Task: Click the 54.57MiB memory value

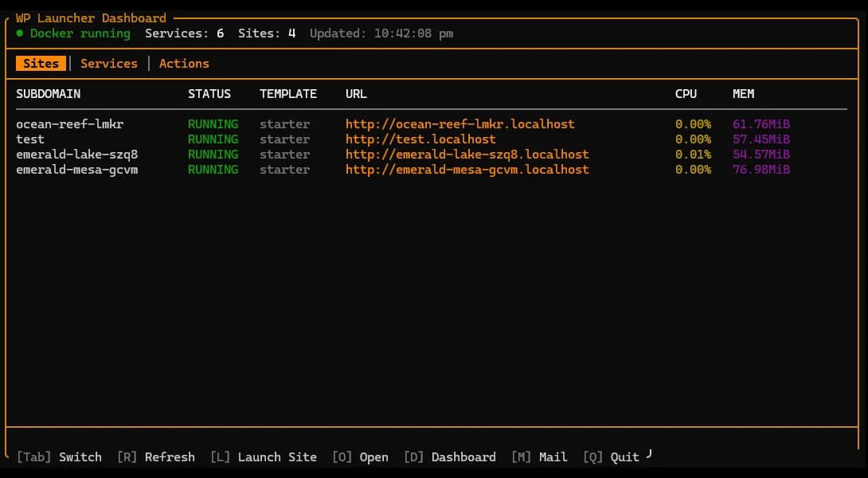Action: tap(761, 154)
